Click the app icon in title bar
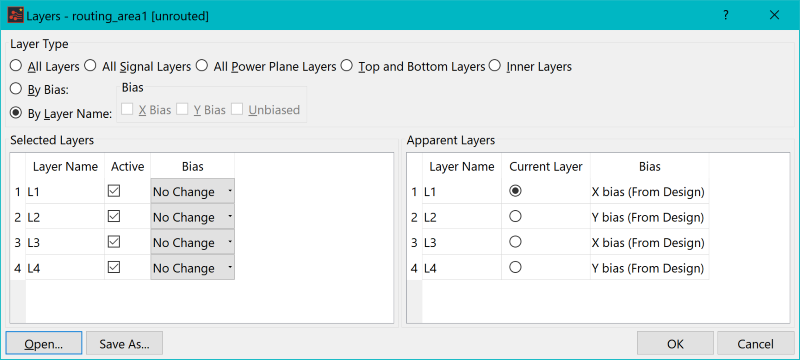The width and height of the screenshot is (800, 360). click(x=15, y=16)
